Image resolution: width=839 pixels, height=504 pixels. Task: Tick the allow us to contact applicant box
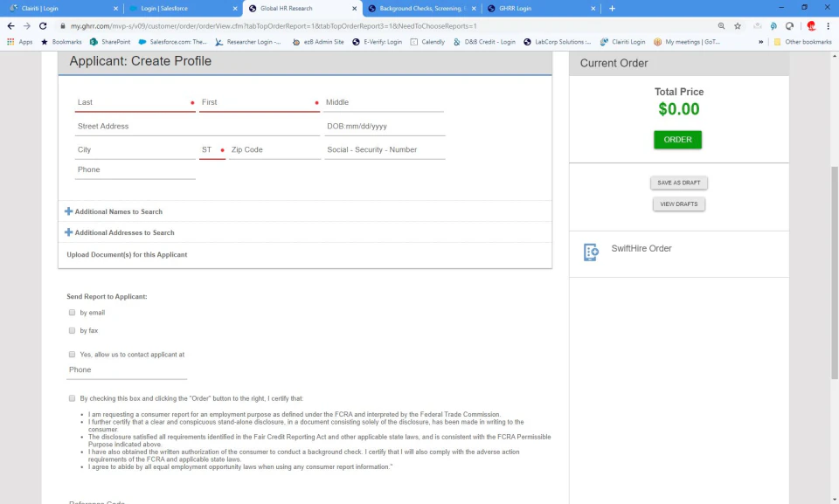point(72,354)
